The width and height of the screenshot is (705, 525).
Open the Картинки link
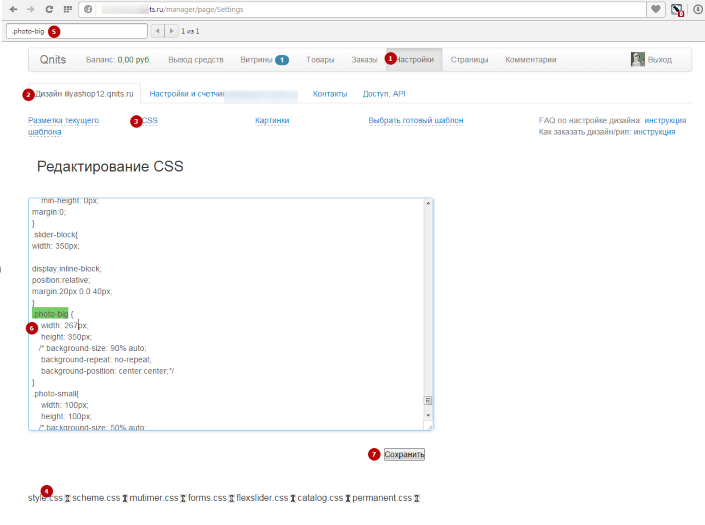(272, 120)
